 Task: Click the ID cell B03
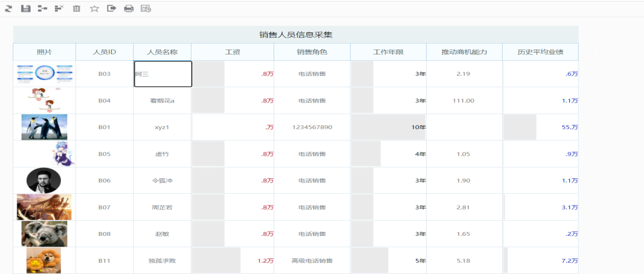[x=104, y=74]
